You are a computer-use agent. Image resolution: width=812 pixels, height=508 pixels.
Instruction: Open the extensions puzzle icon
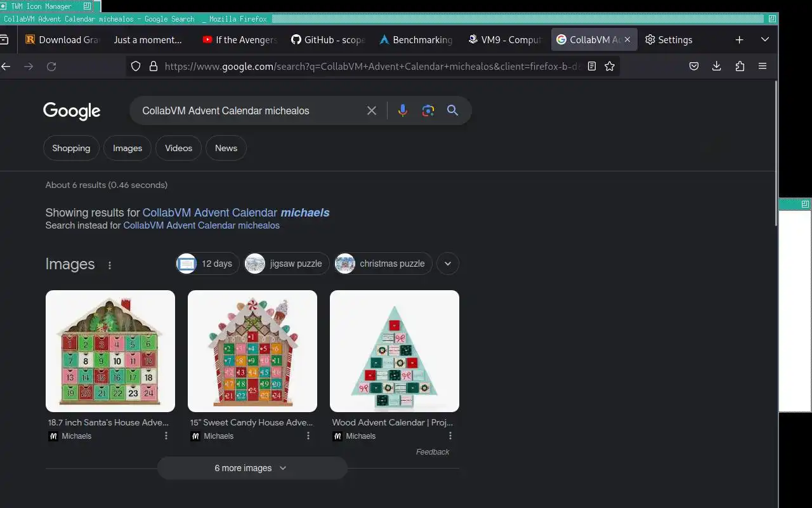740,66
